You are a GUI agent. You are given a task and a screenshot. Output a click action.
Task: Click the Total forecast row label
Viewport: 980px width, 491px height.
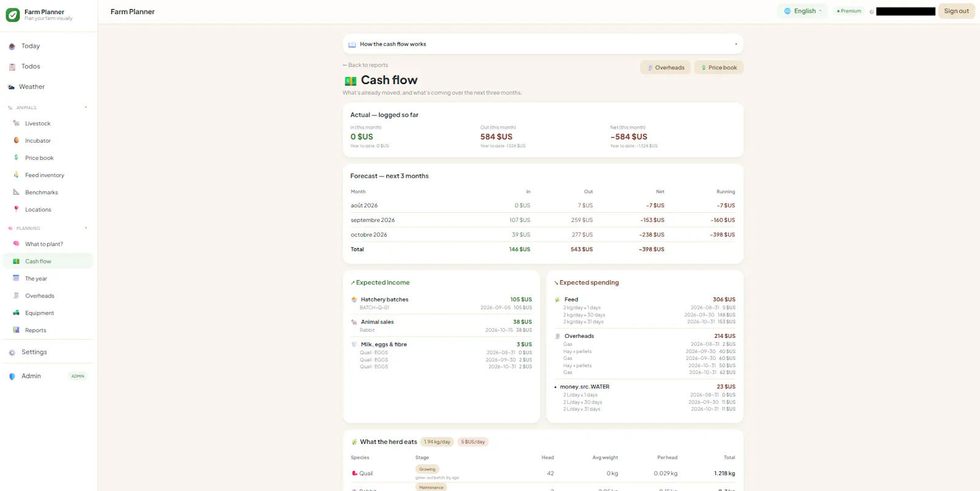[357, 249]
